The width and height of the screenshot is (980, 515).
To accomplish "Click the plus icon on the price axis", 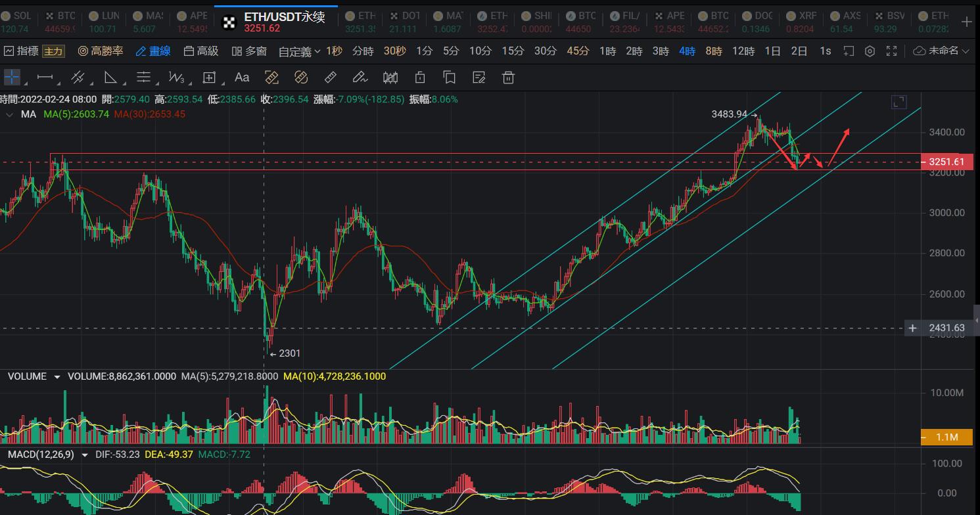I will 912,328.
